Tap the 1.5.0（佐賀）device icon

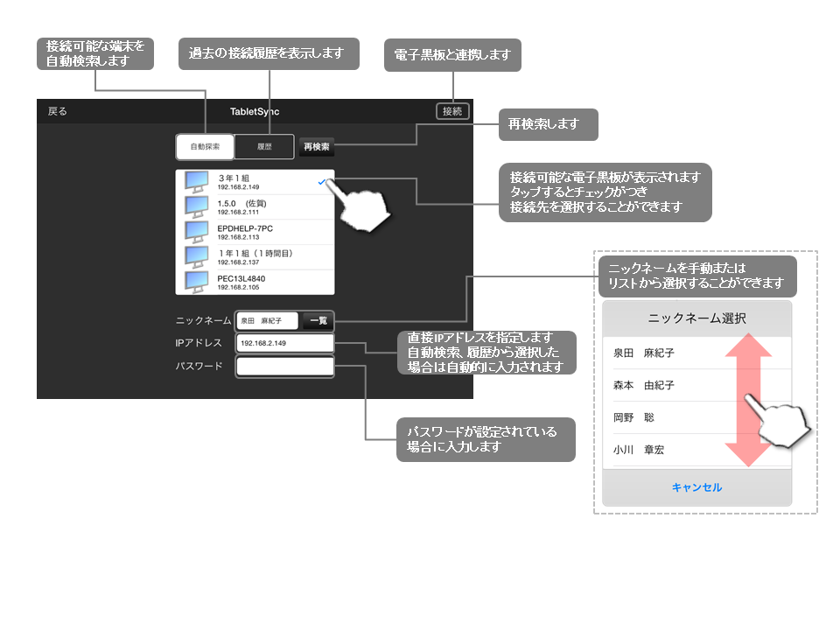click(198, 206)
